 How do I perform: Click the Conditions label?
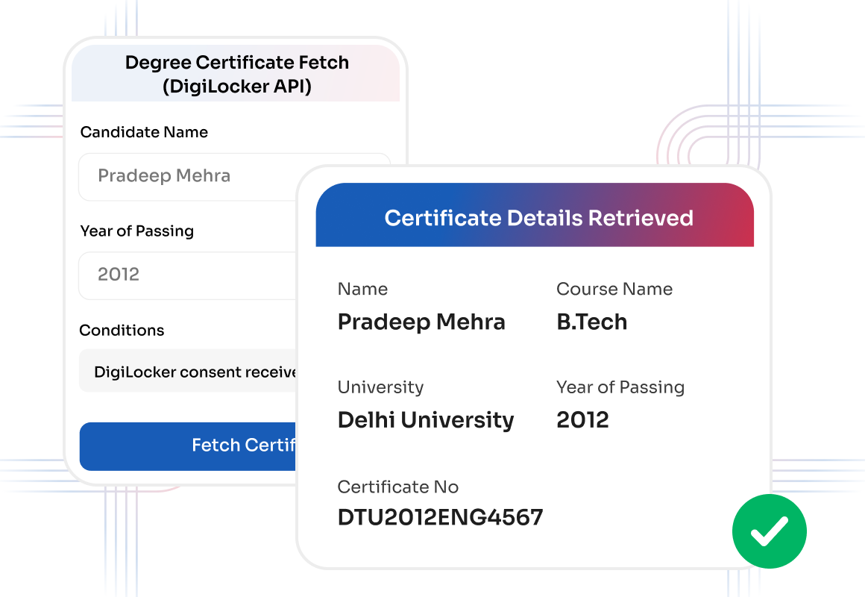(122, 330)
